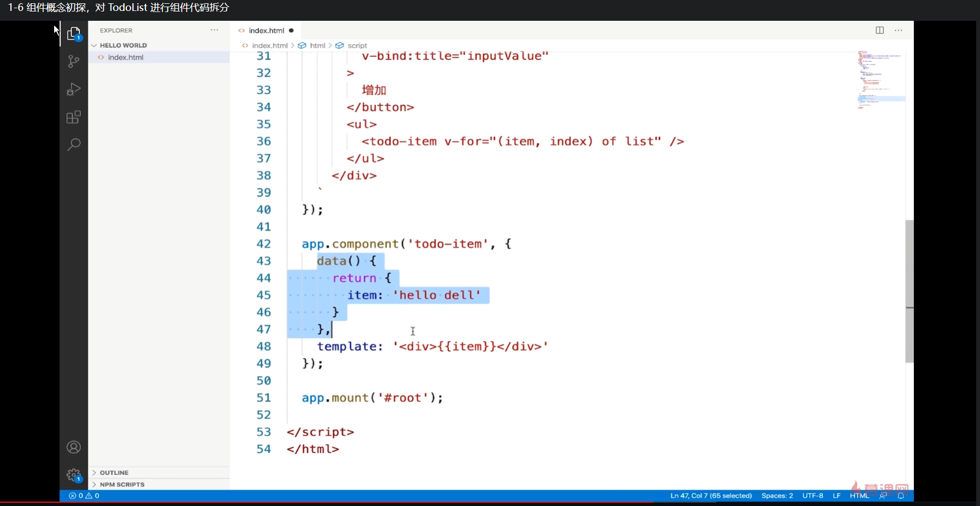Click line number 51 in the gutter
Image resolution: width=980 pixels, height=506 pixels.
pos(264,398)
